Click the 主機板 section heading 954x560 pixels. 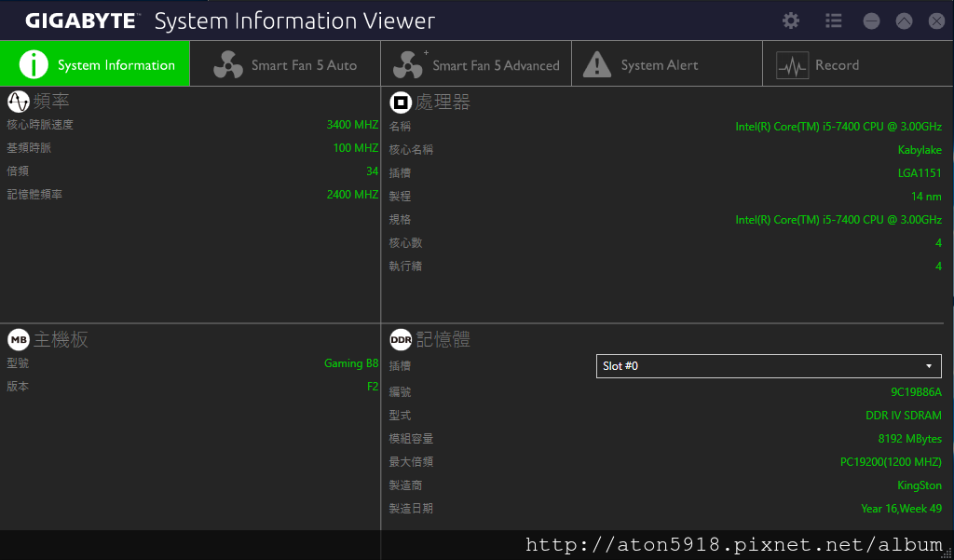tap(61, 339)
